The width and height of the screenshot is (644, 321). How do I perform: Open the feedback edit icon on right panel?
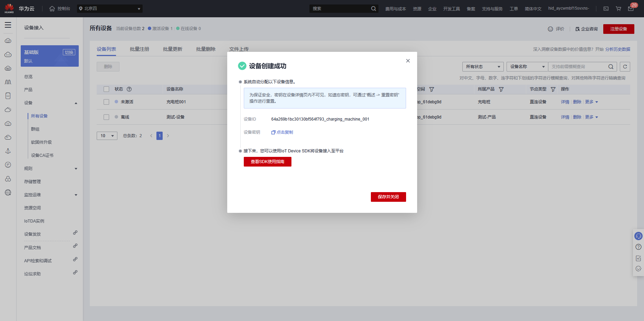click(638, 258)
